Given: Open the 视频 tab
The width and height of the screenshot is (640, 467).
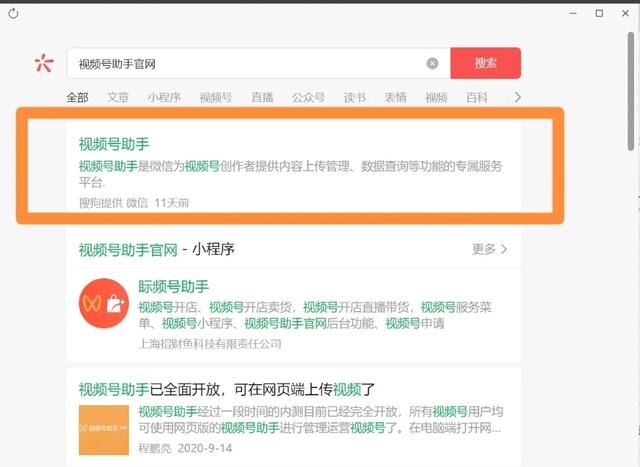Looking at the screenshot, I should [436, 98].
